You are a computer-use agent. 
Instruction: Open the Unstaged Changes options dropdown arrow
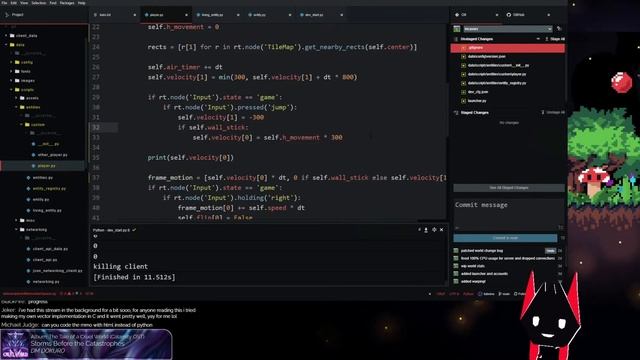538,39
